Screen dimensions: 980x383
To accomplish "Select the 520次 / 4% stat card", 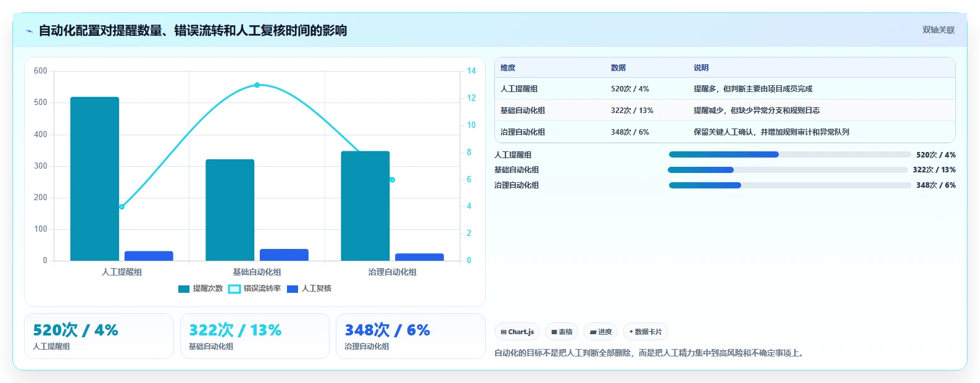I will (99, 336).
